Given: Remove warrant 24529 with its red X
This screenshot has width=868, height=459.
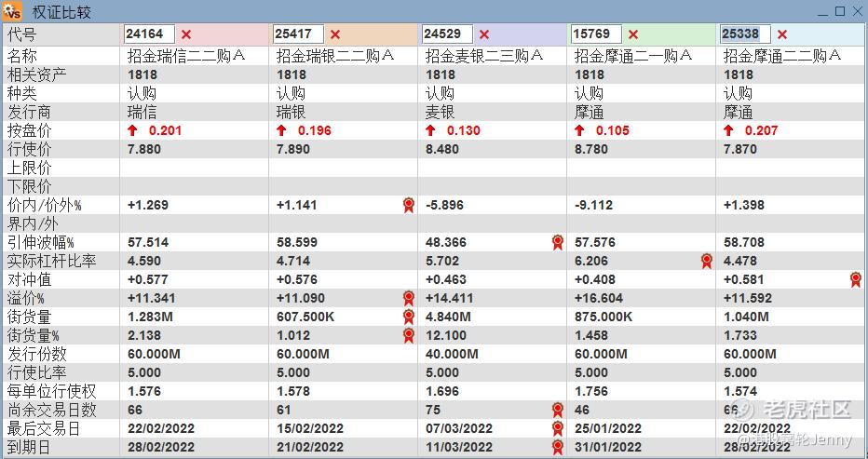Looking at the screenshot, I should click(484, 34).
